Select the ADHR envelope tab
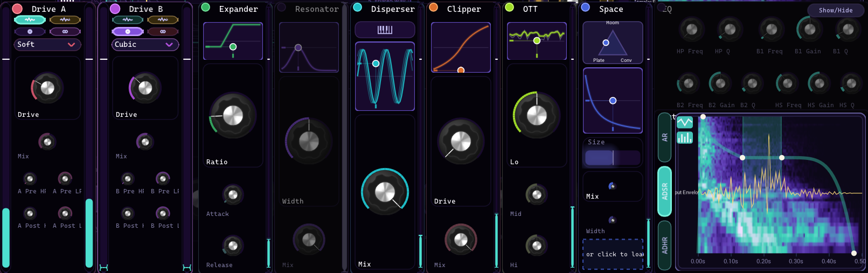The height and width of the screenshot is (273, 868). 665,246
